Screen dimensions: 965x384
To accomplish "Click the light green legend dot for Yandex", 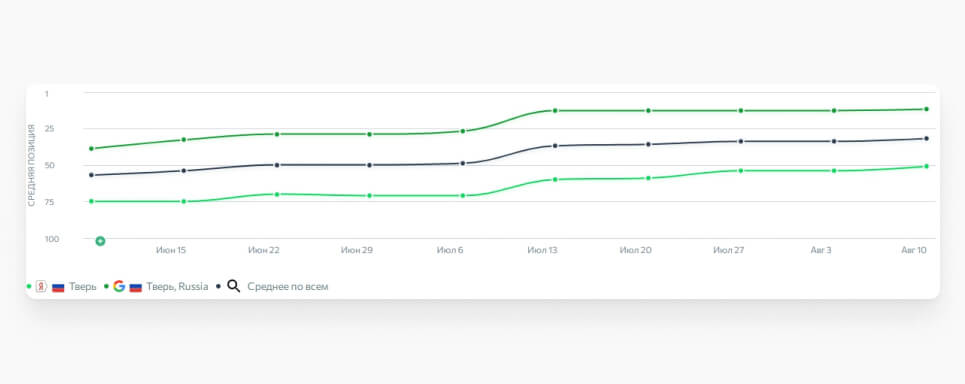I will point(29,287).
